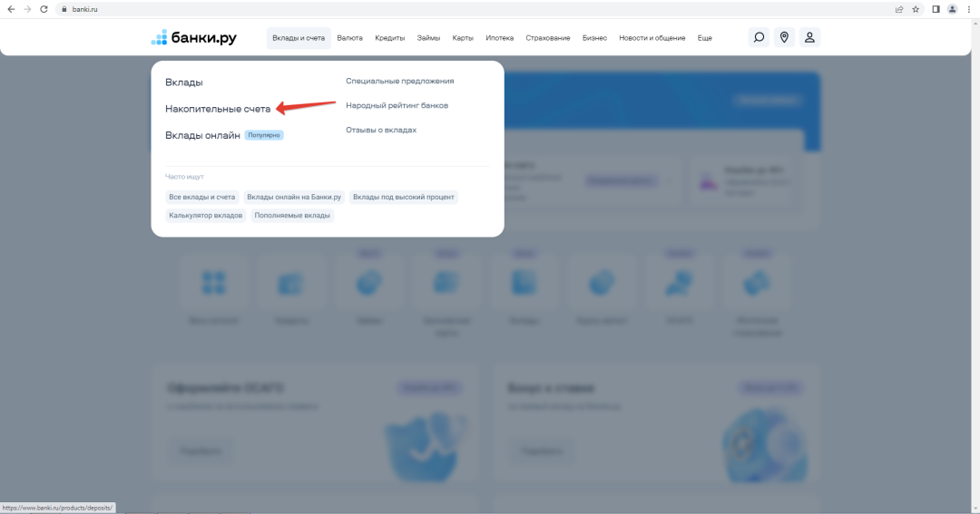Select Накопительные счета link
Viewport: 980px width, 514px height.
(x=218, y=109)
